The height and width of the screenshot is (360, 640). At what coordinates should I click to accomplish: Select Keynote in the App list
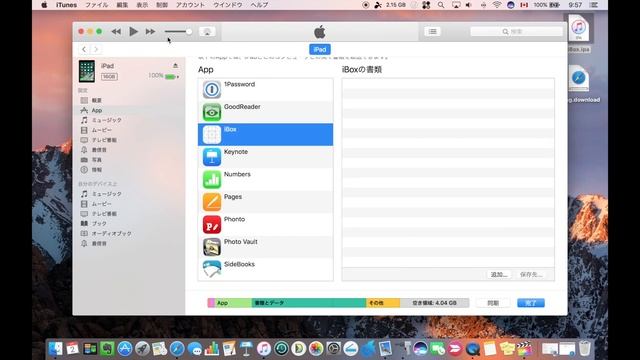(x=265, y=157)
